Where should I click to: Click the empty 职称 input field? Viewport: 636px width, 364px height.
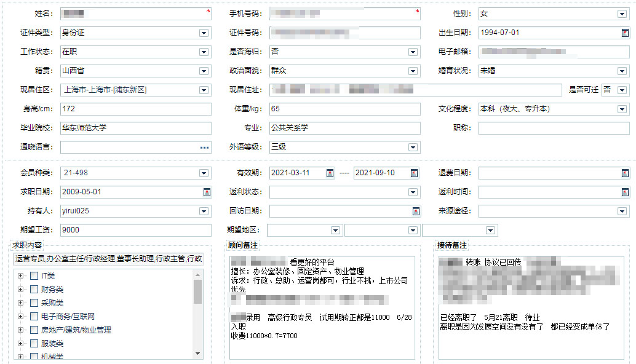(554, 128)
